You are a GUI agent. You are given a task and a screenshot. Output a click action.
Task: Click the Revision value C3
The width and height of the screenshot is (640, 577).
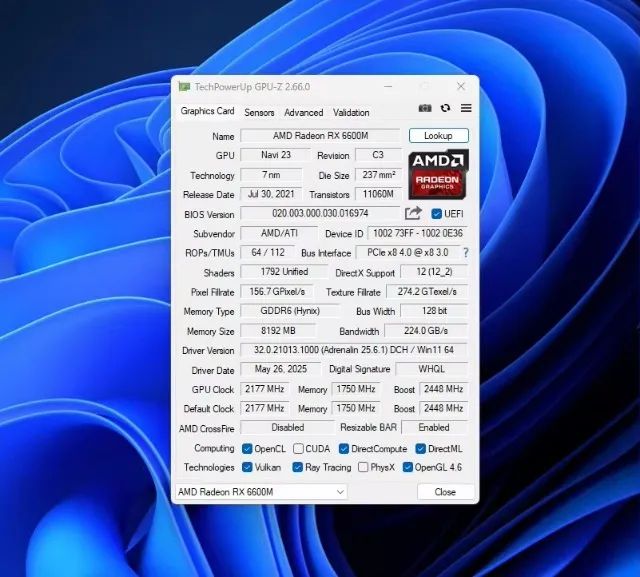378,155
